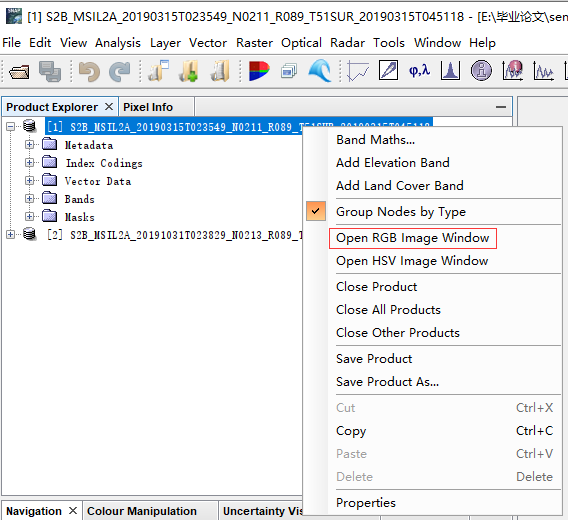Minimize the Product Explorer panel

pyautogui.click(x=501, y=107)
